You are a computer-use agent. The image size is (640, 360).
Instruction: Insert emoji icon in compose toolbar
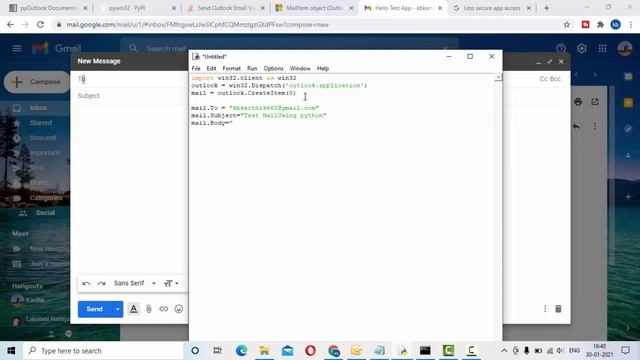pos(178,309)
